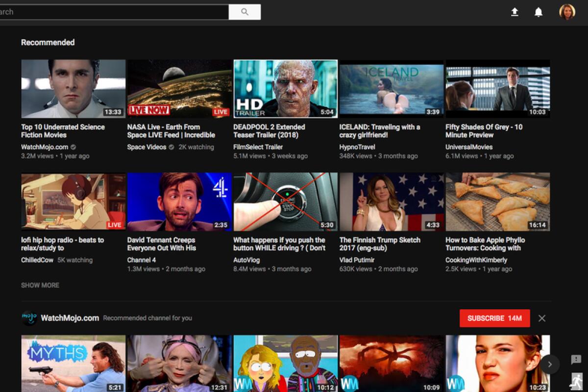Image resolution: width=588 pixels, height=392 pixels.
Task: Play the NASA Live Earth feed thumbnail
Action: coord(179,88)
